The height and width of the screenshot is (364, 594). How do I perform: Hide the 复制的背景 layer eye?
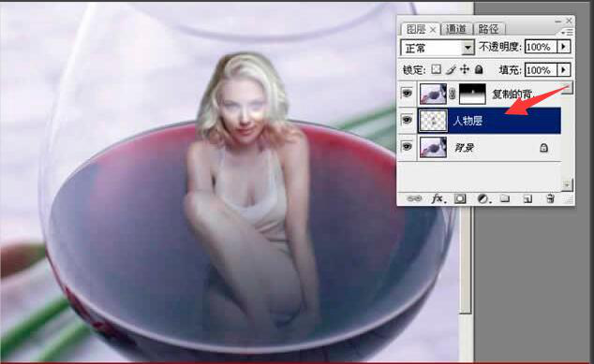coord(407,93)
